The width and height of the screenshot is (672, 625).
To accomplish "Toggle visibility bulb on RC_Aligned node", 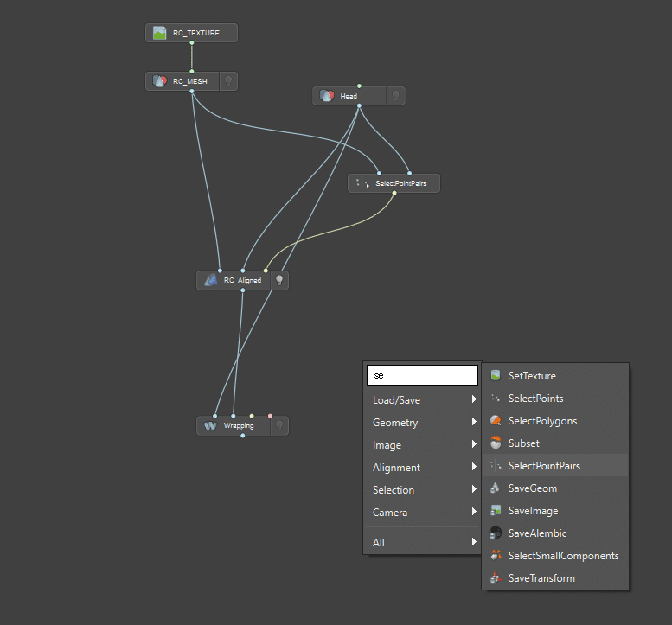I will [279, 280].
